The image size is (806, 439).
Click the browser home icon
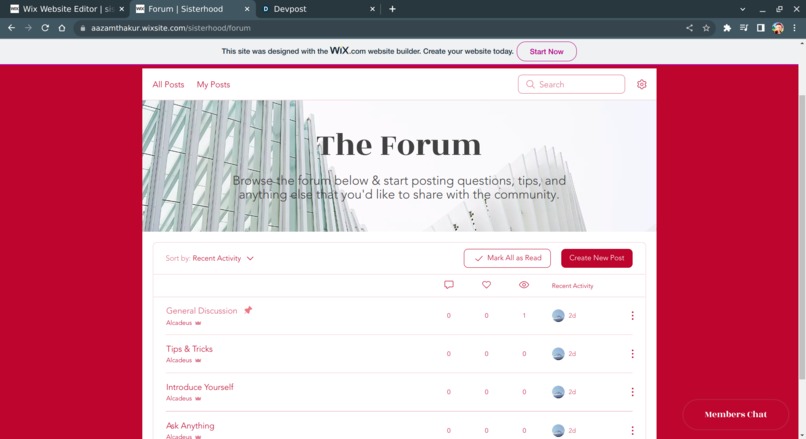pyautogui.click(x=62, y=28)
